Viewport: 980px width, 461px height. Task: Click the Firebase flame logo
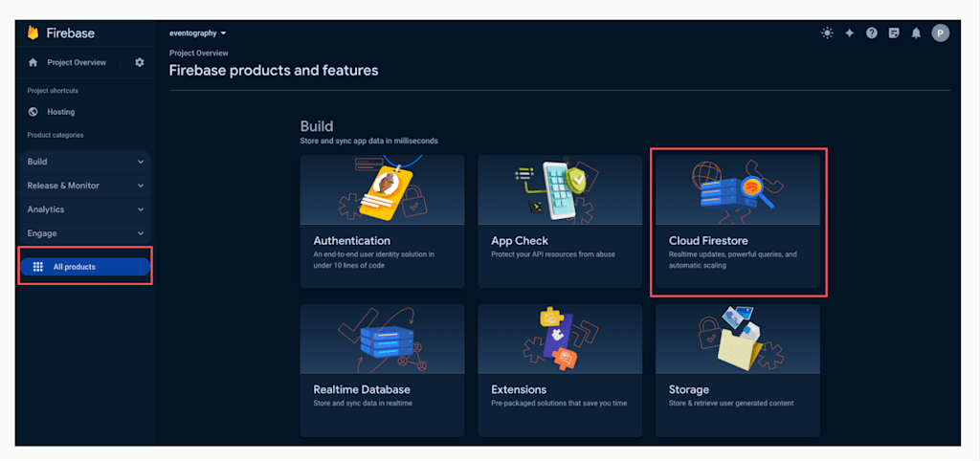[x=33, y=33]
